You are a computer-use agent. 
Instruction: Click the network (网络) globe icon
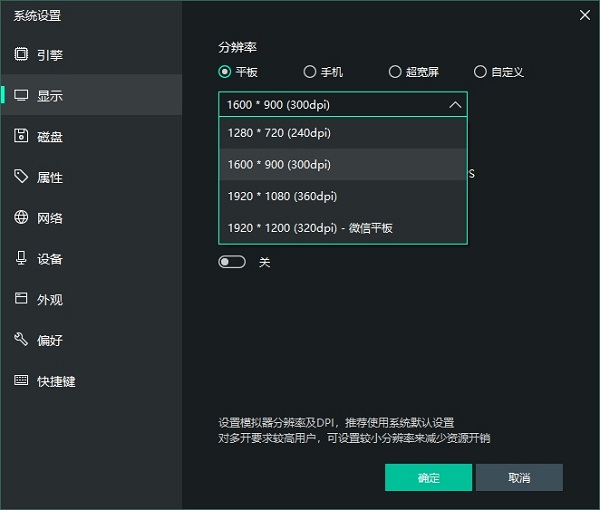coord(21,218)
